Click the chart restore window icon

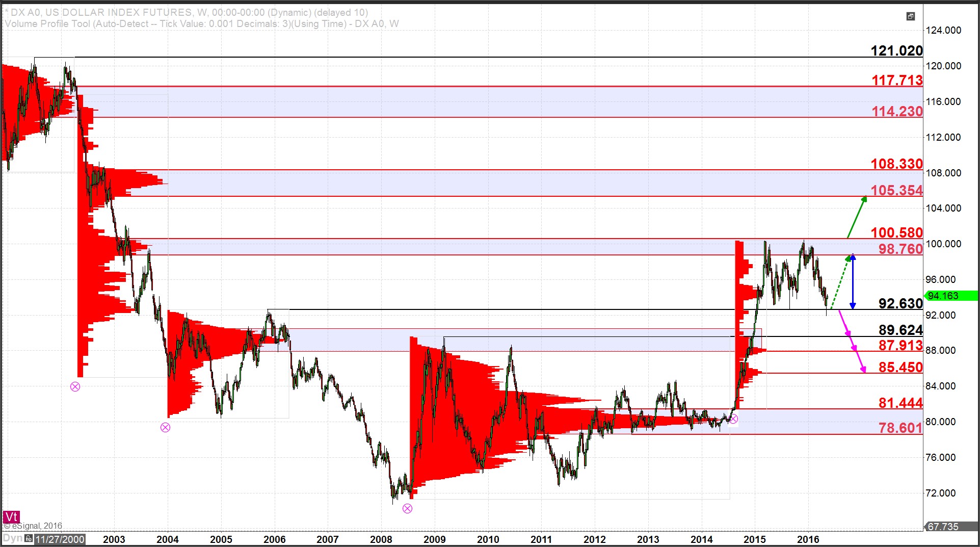click(910, 17)
